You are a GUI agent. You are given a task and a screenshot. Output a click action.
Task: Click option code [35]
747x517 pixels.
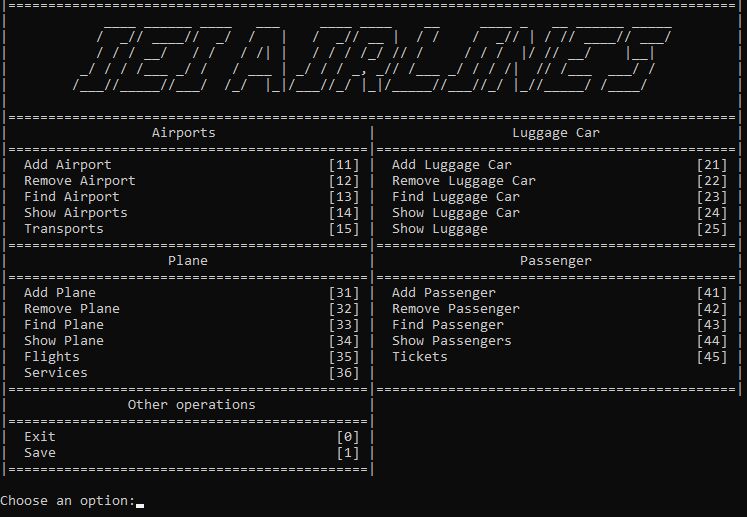click(344, 357)
